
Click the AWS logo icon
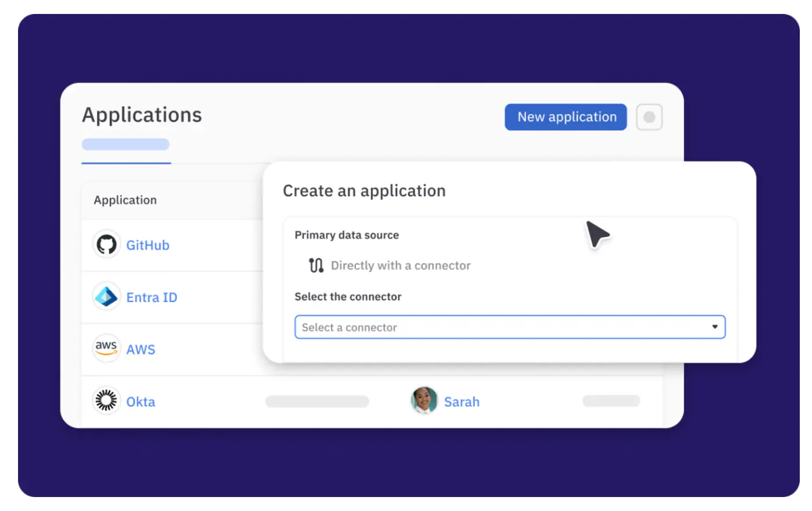pos(106,349)
